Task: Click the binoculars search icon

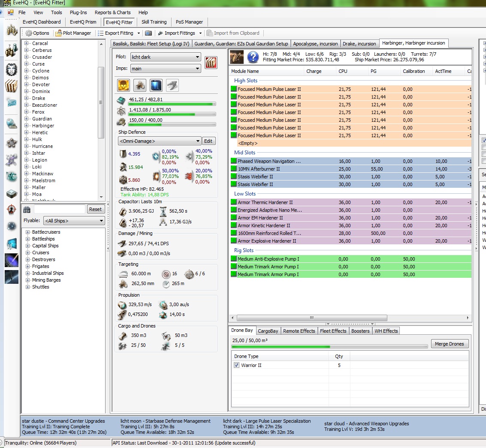Action: [27, 210]
